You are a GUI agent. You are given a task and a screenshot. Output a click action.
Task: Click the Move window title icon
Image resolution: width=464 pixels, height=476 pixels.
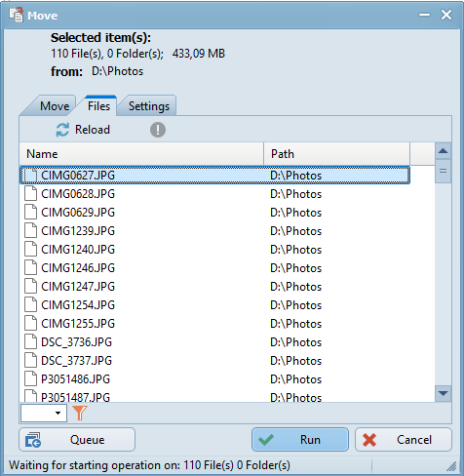click(16, 15)
